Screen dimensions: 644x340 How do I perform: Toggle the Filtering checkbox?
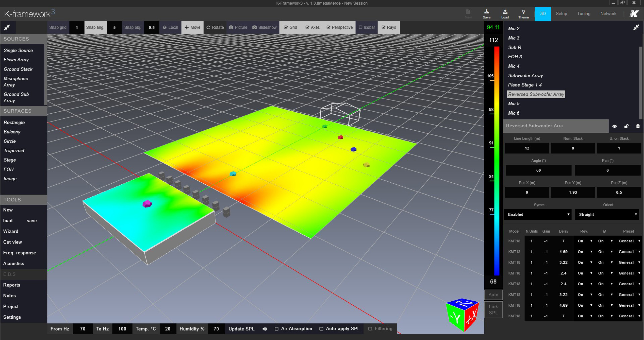(370, 329)
